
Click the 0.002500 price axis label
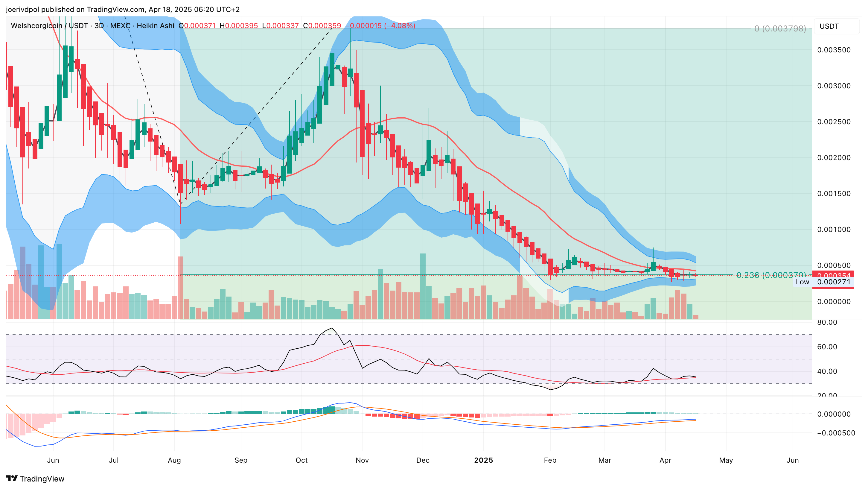tap(834, 122)
